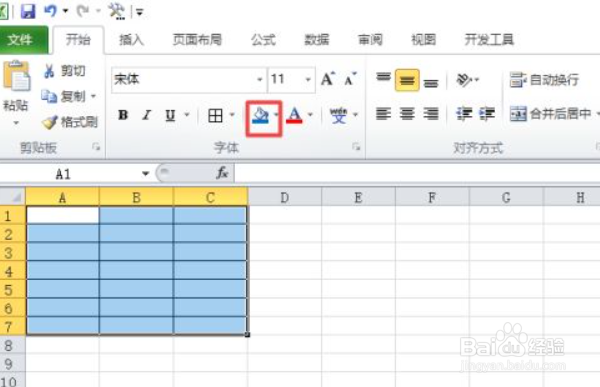The image size is (600, 387).
Task: Toggle Italic formatting
Action: coord(147,115)
